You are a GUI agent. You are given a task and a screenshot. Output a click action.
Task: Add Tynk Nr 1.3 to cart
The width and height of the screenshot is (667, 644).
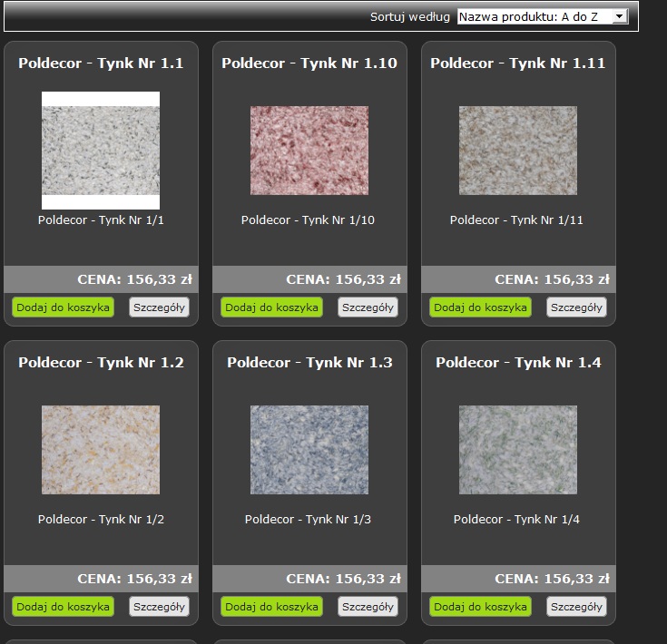(271, 607)
